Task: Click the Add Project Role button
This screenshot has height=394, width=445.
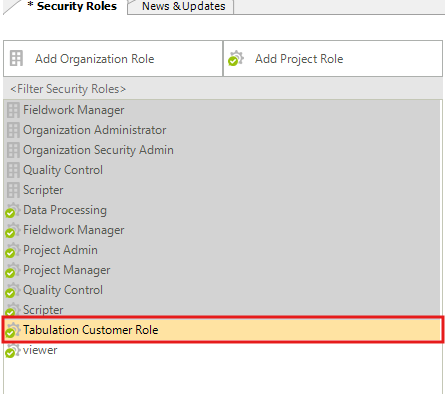Action: (x=333, y=59)
